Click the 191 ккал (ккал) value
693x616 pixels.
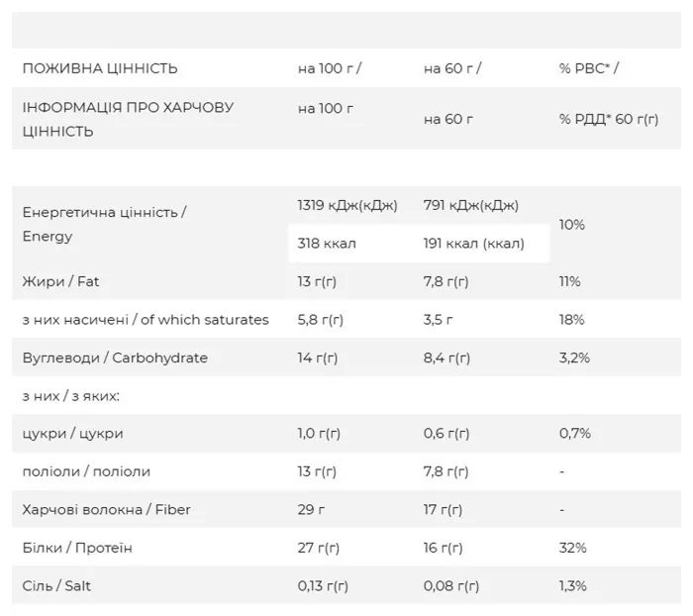pyautogui.click(x=474, y=244)
